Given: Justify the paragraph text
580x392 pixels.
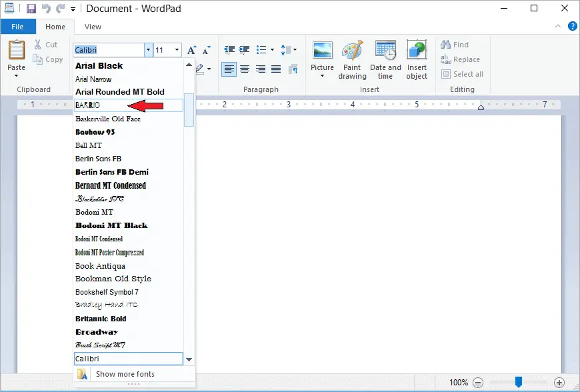Looking at the screenshot, I should pos(276,69).
